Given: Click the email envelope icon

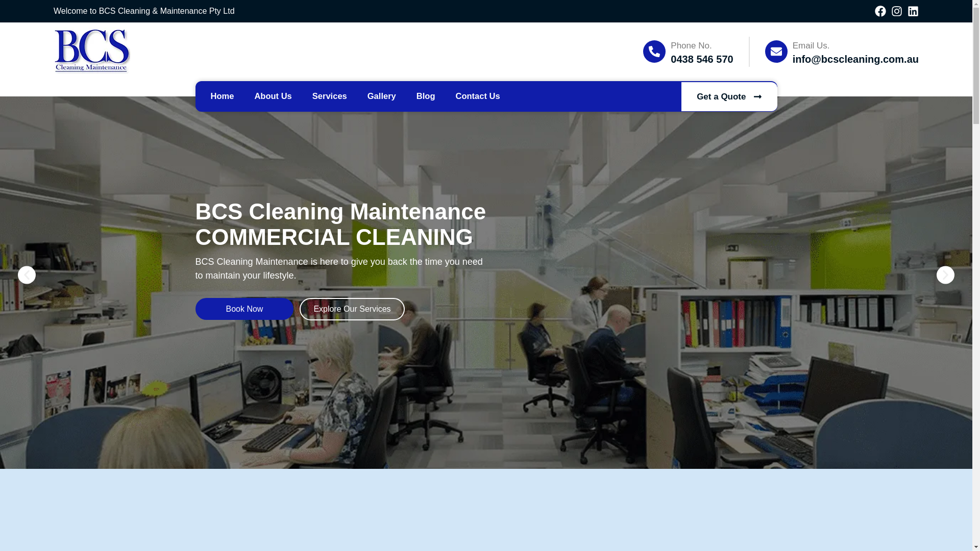Looking at the screenshot, I should 776,52.
